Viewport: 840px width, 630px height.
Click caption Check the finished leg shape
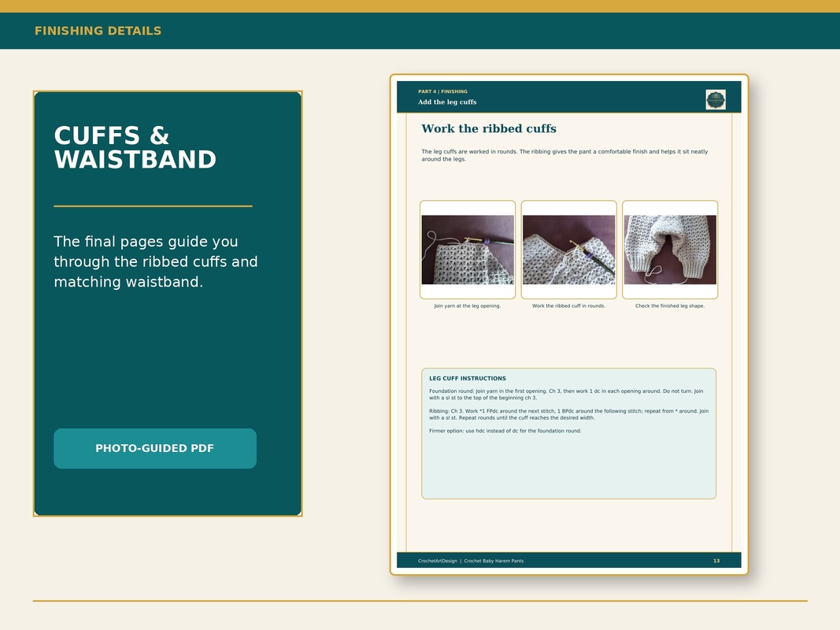(x=670, y=306)
